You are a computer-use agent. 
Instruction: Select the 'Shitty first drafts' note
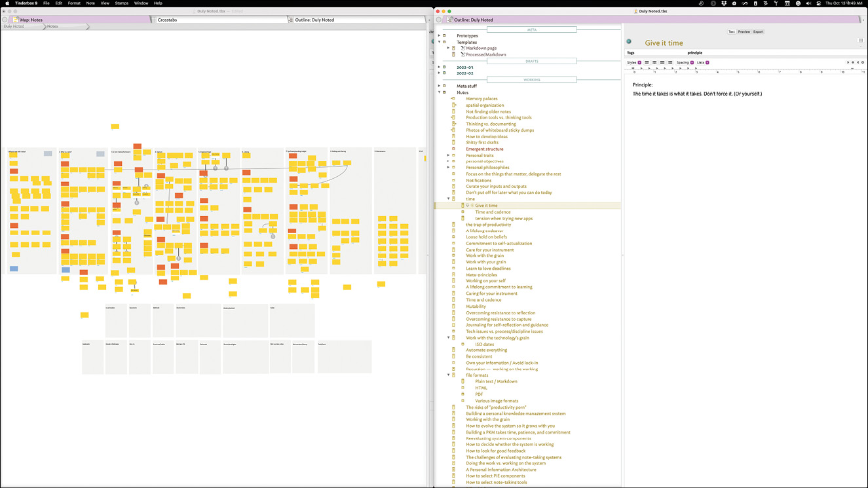point(482,143)
